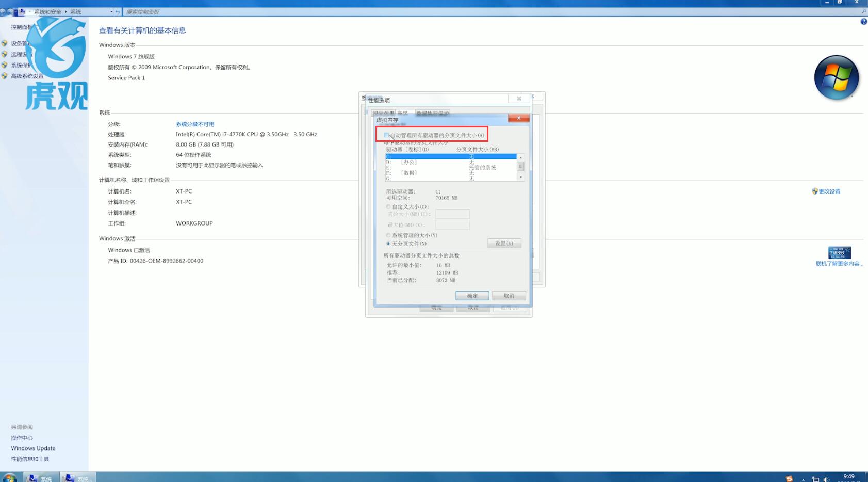Viewport: 868px width, 482px height.
Task: Open the volume tray icon
Action: point(827,479)
